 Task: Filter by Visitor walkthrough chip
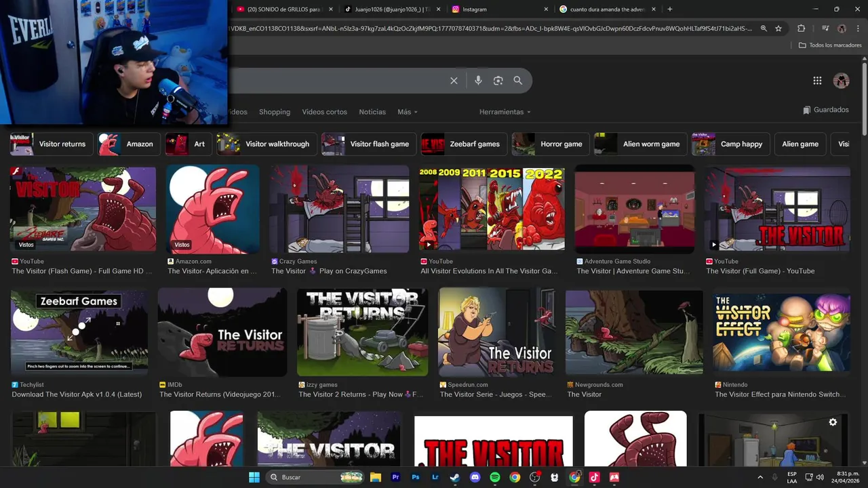[x=267, y=144]
